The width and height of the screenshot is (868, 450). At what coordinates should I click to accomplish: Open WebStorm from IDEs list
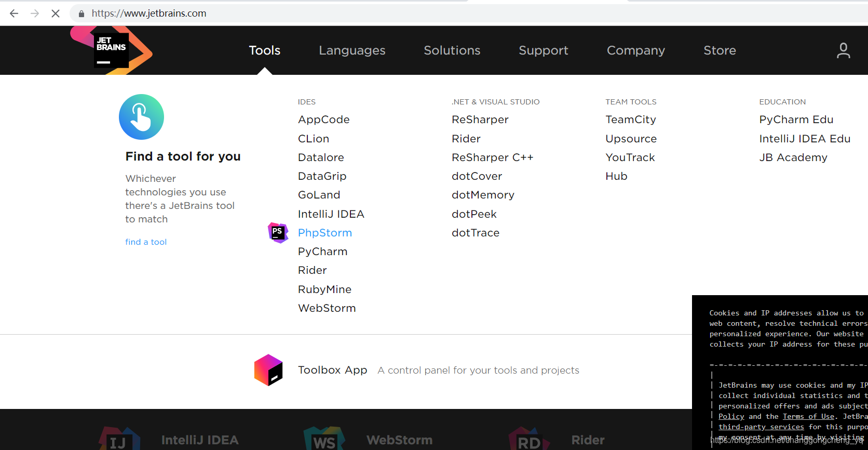tap(327, 308)
